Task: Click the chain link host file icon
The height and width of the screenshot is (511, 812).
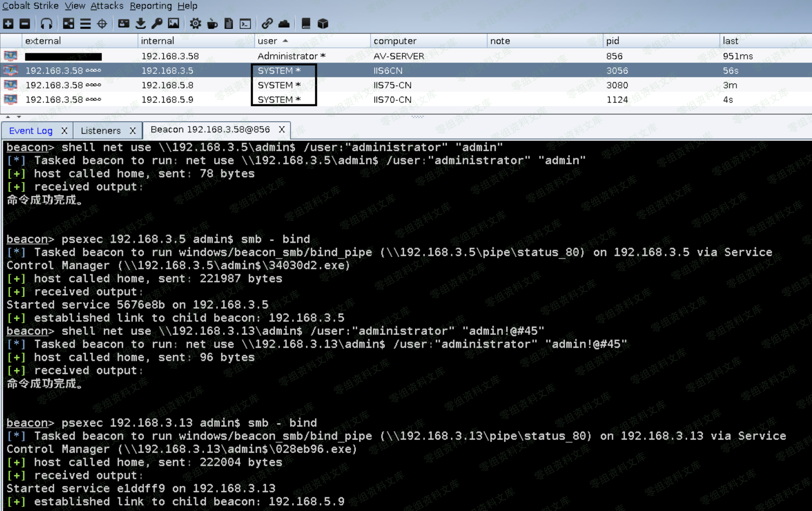Action: click(267, 24)
